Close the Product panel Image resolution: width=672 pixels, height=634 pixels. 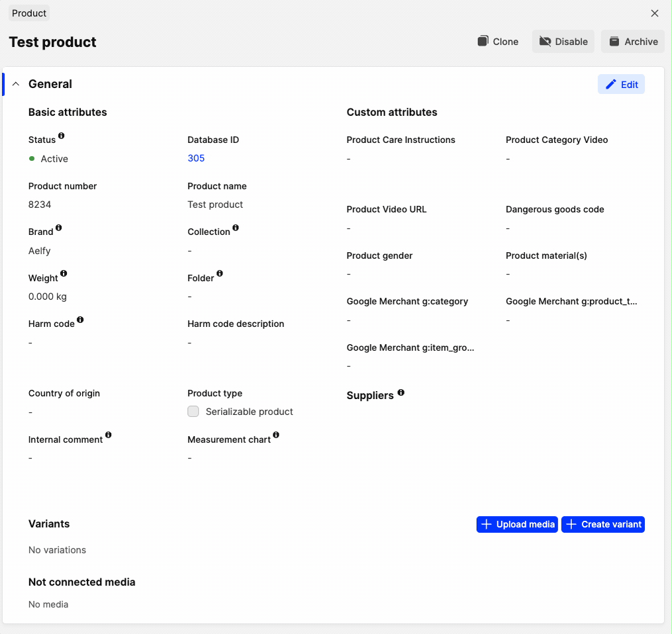tap(655, 13)
